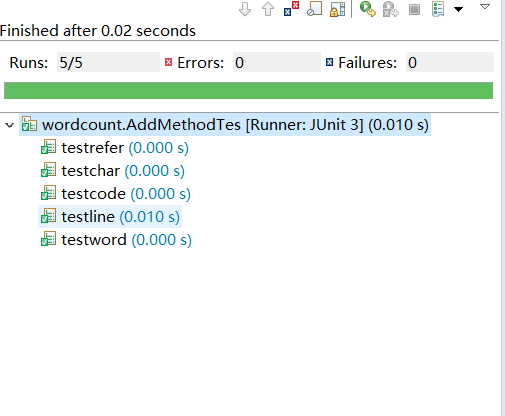Toggle Show Failures Only filter

pyautogui.click(x=291, y=9)
